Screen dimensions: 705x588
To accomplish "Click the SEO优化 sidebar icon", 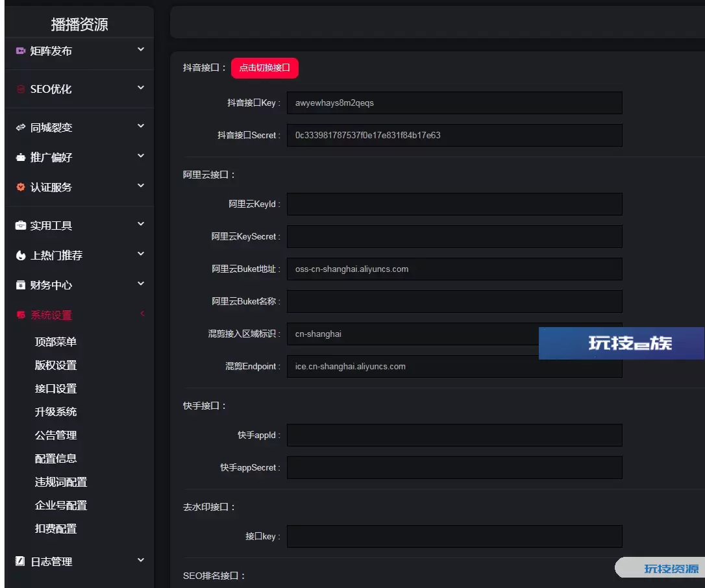I will (20, 89).
